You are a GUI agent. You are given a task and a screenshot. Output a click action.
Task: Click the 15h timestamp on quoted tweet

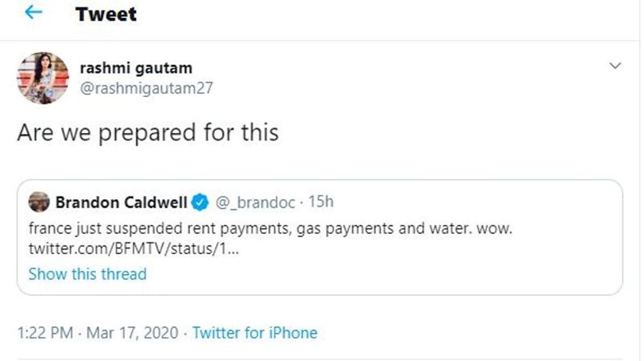tap(321, 202)
